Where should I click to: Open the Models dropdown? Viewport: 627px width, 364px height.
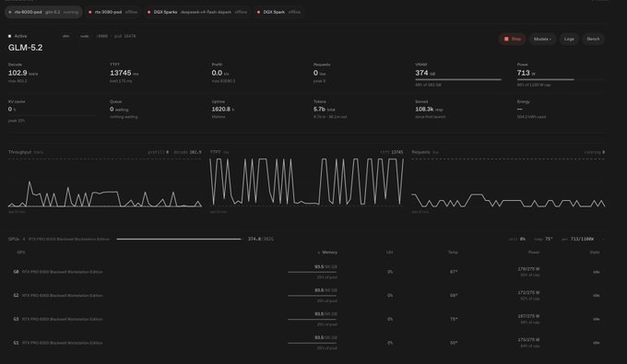(x=542, y=39)
